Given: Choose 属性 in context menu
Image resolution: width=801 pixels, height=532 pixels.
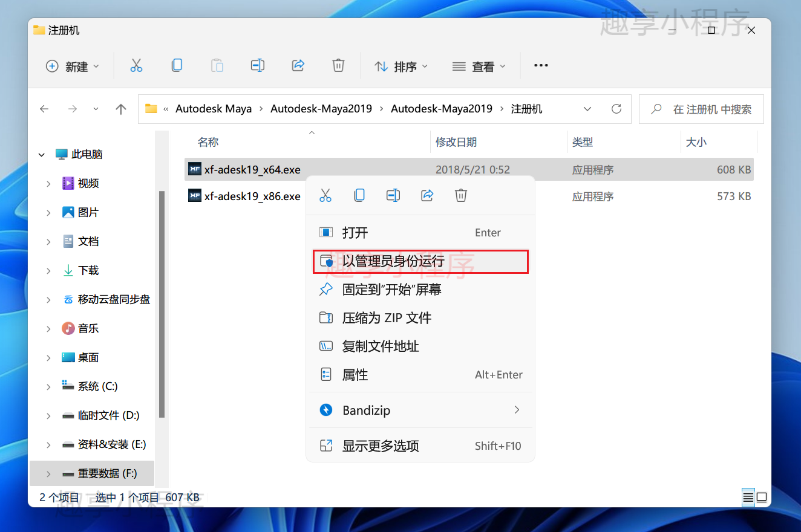Looking at the screenshot, I should (420, 375).
